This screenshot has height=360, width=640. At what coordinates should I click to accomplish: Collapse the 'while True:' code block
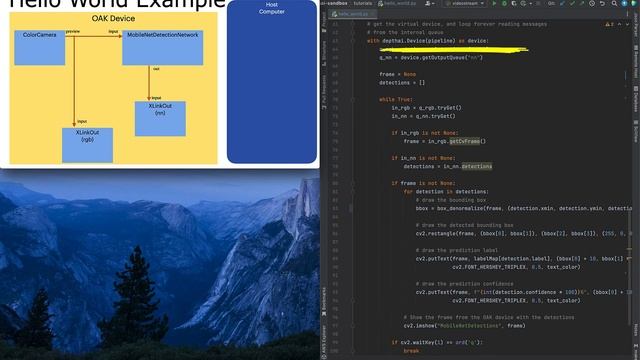pyautogui.click(x=353, y=100)
